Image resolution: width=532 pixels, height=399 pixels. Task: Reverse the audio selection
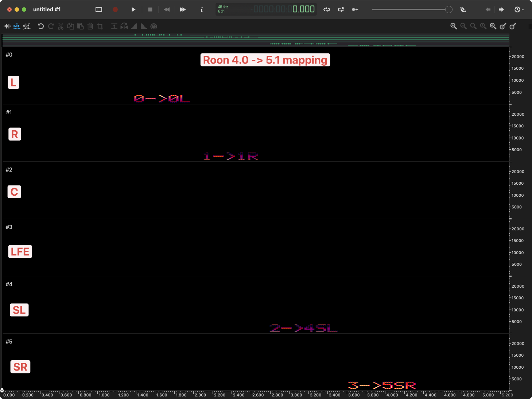[x=124, y=26]
